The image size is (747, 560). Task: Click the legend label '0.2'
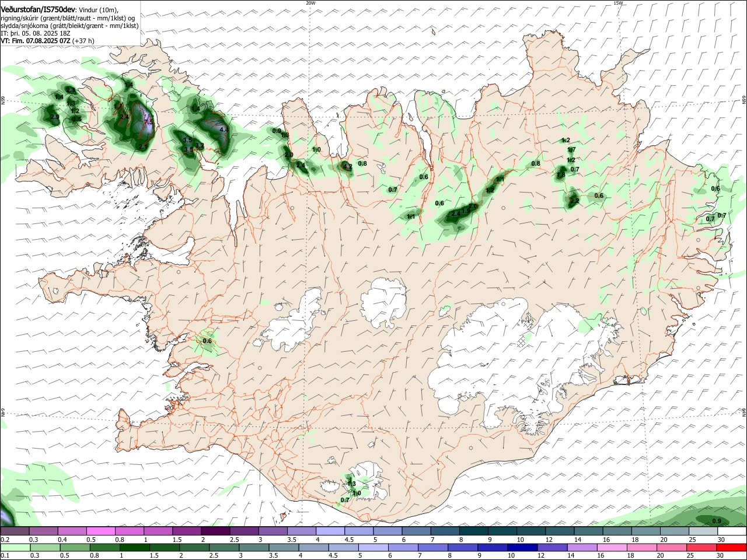pyautogui.click(x=5, y=540)
